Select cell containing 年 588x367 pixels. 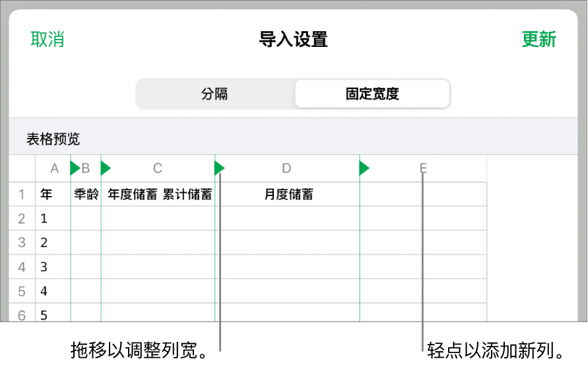tap(53, 194)
